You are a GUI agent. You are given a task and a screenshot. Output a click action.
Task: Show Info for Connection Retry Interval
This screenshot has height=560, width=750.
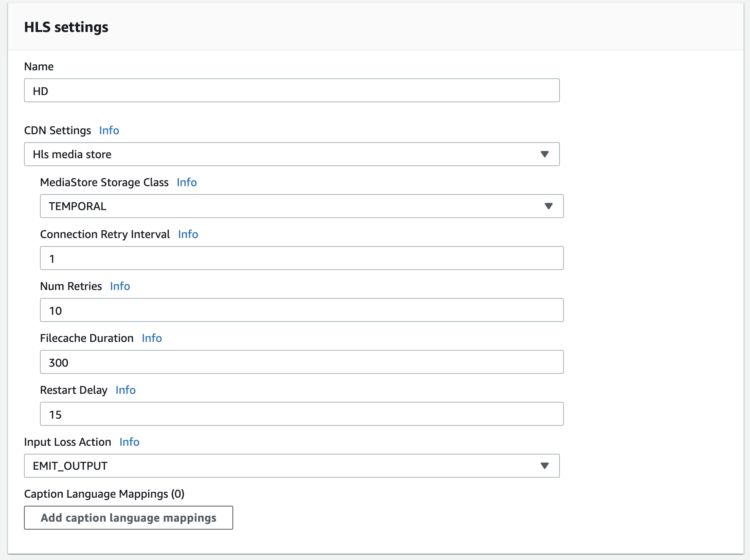click(x=188, y=234)
